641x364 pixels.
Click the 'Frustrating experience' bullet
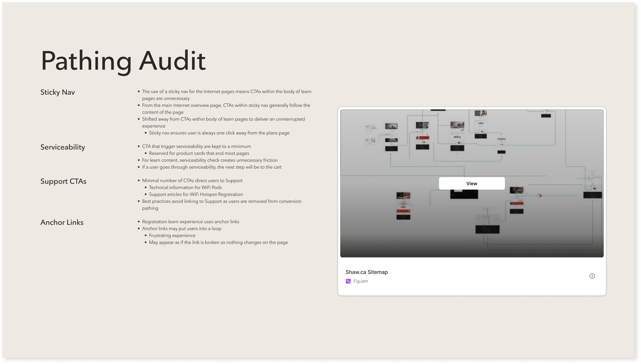tap(172, 235)
